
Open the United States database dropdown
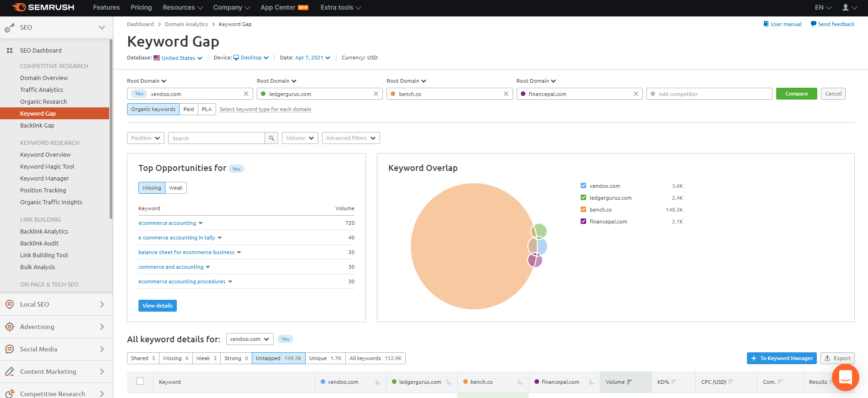coord(178,58)
